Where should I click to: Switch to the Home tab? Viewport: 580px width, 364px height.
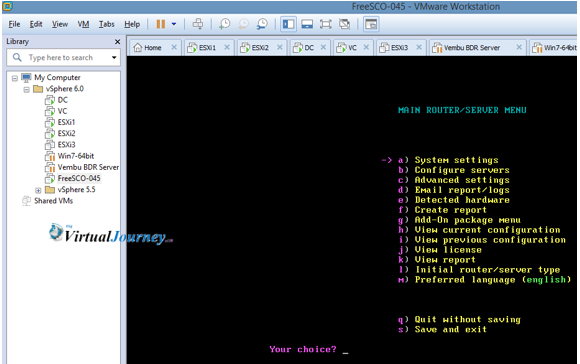tap(152, 48)
